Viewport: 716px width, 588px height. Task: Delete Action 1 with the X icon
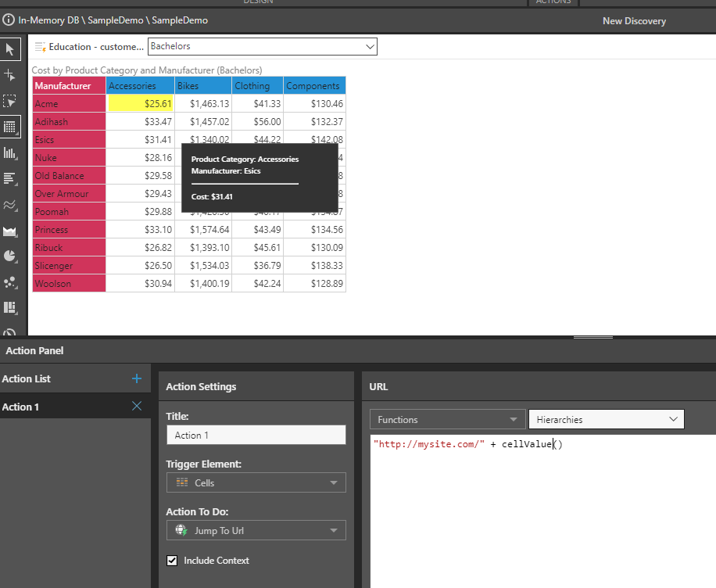pyautogui.click(x=137, y=406)
